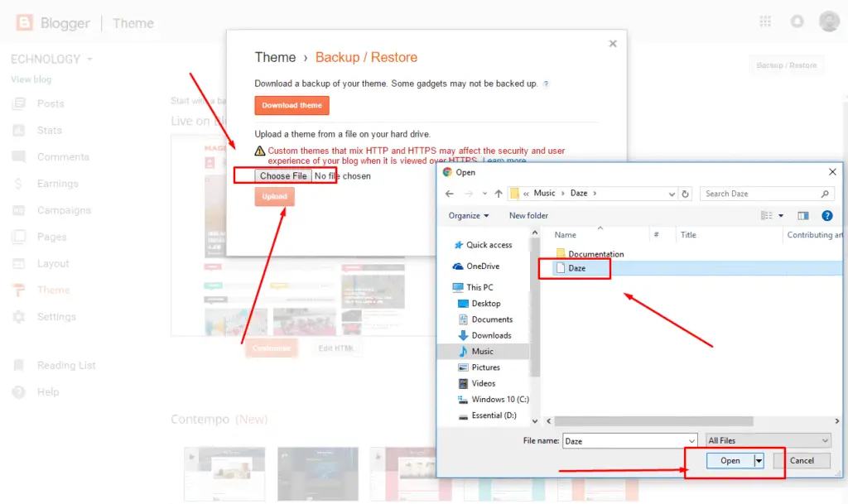Viewport: 848px width, 504px height.
Task: Click the Help icon in sidebar
Action: [x=18, y=392]
